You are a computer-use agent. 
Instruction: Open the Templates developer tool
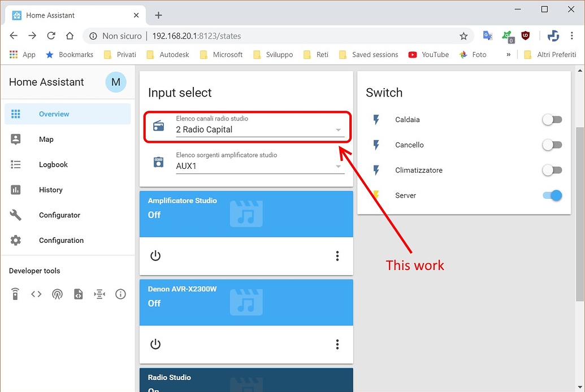click(78, 294)
